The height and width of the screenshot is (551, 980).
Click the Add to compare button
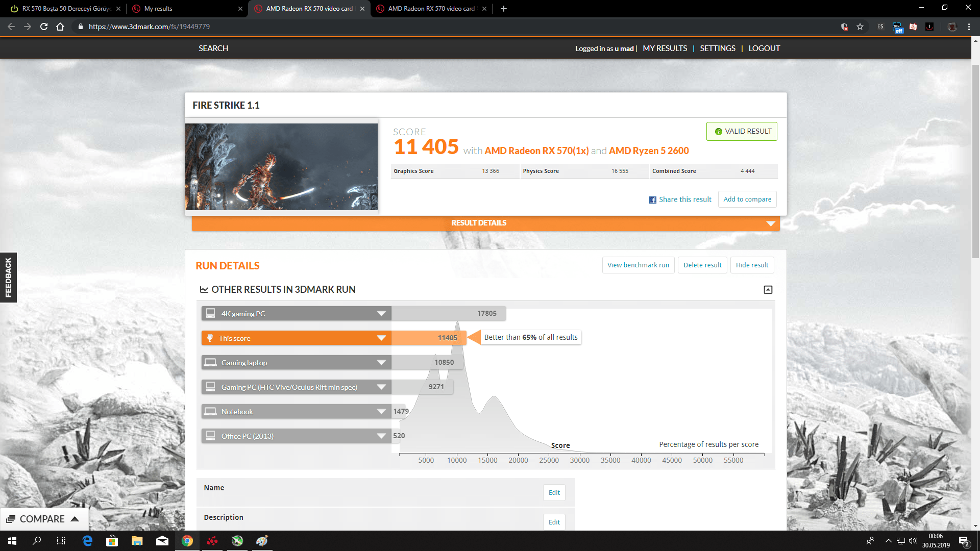pos(747,199)
